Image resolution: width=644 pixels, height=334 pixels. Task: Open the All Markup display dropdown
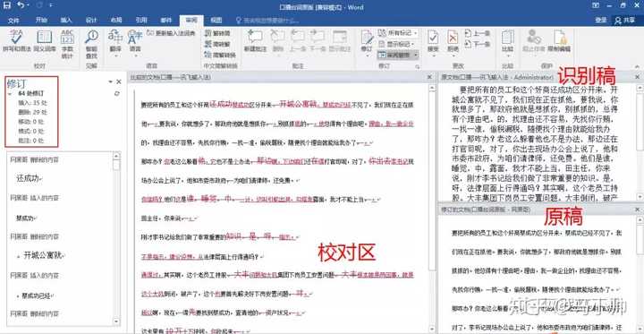coord(397,32)
